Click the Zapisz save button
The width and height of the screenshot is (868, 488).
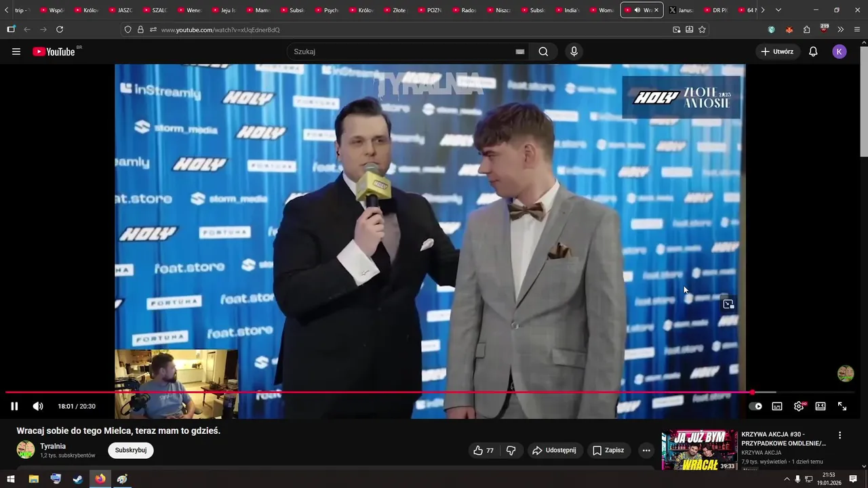[608, 450]
